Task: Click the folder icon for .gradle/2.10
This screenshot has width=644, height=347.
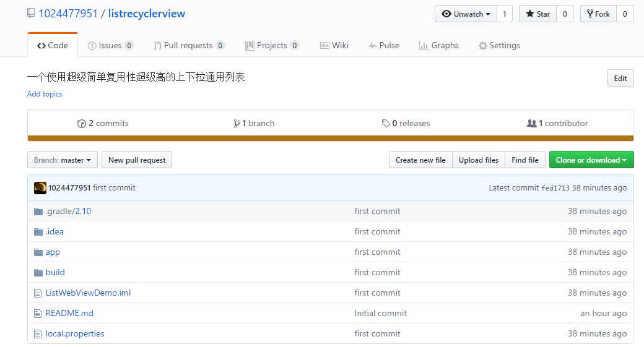Action: coord(38,212)
